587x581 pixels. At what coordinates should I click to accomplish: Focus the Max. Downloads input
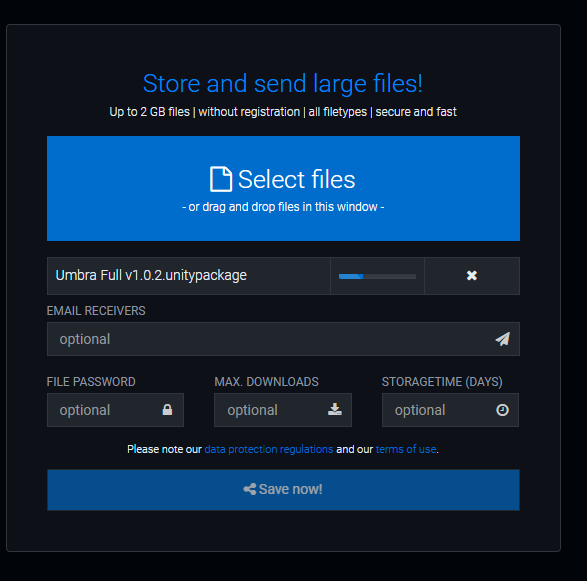[x=283, y=410]
